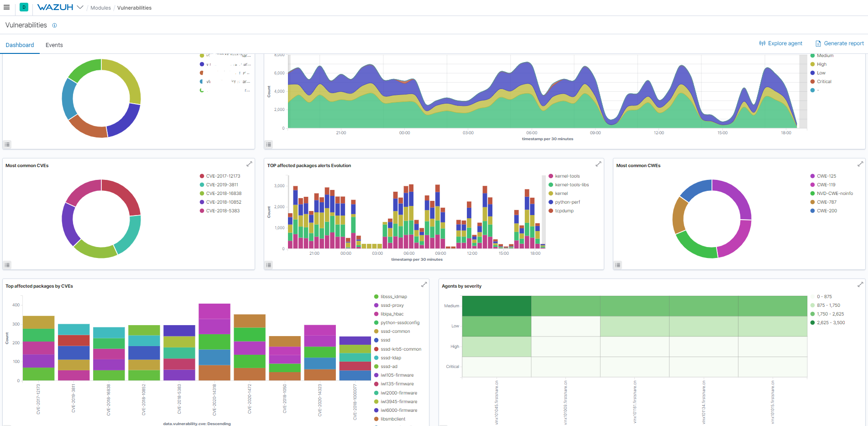Toggle kernel-tools legend series
Screen dimensions: 868x426
pos(564,176)
